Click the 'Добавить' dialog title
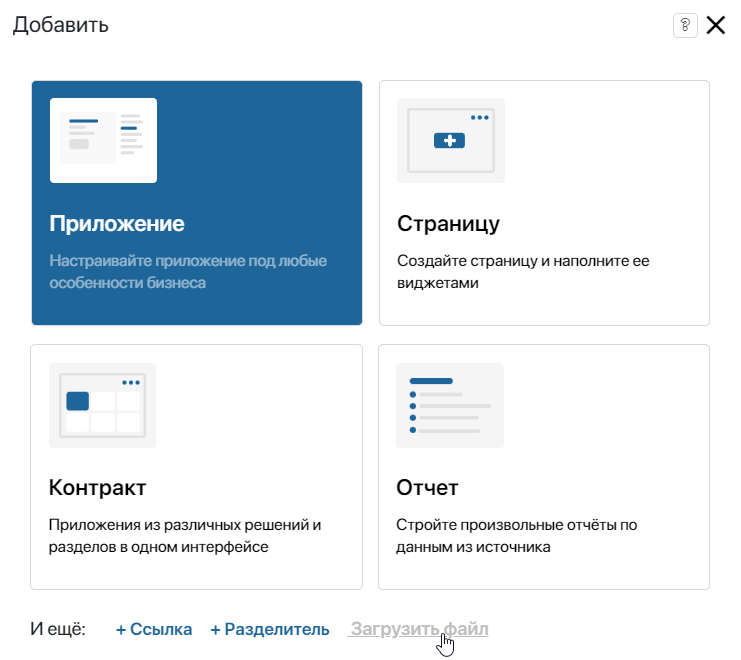The image size is (741, 660). point(60,25)
